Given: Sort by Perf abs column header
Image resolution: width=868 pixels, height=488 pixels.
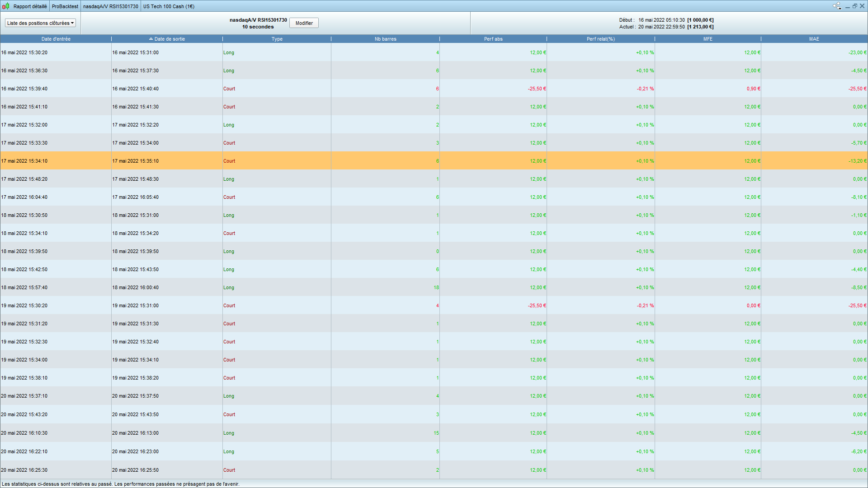Looking at the screenshot, I should click(x=493, y=39).
